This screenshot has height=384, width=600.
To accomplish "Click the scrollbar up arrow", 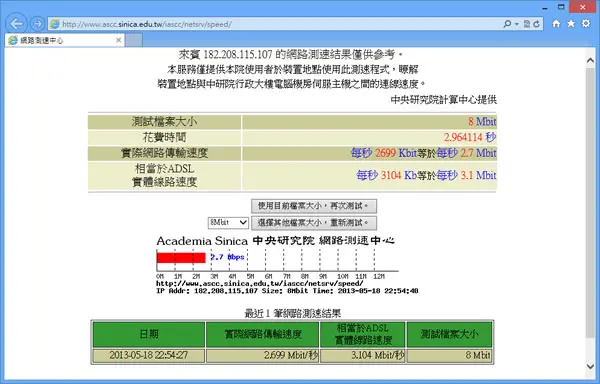I will coord(590,60).
